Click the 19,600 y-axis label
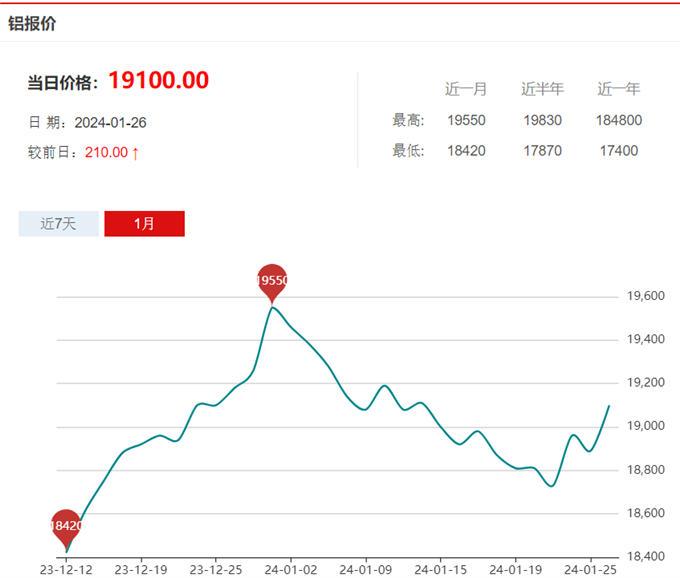 click(646, 296)
